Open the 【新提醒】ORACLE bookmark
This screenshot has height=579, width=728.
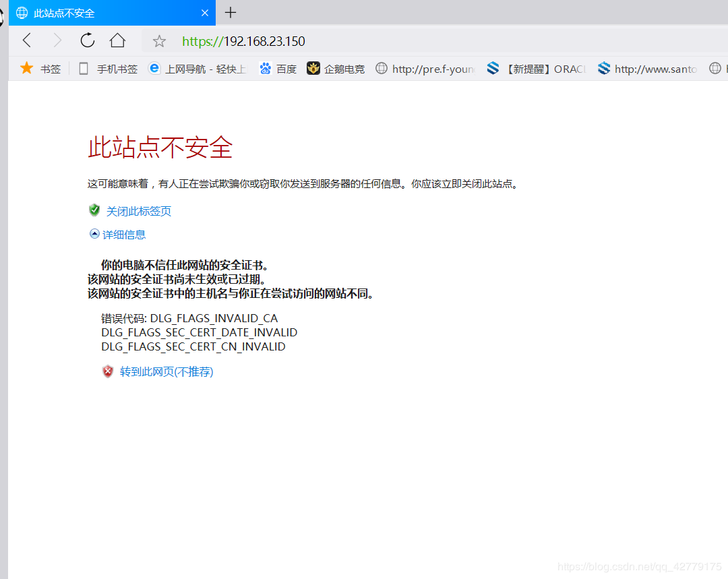click(537, 69)
